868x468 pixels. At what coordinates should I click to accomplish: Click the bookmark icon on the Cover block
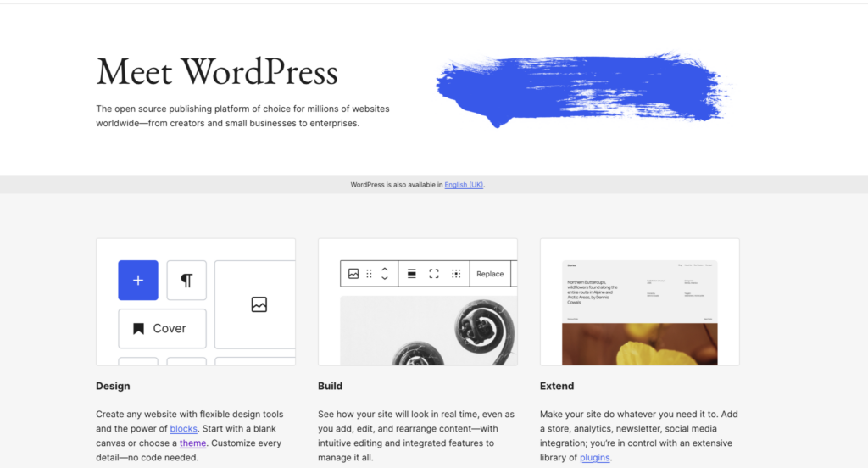click(138, 328)
